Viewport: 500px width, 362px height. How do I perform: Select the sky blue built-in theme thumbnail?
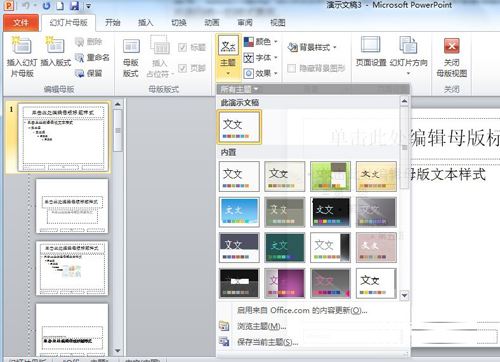click(239, 212)
